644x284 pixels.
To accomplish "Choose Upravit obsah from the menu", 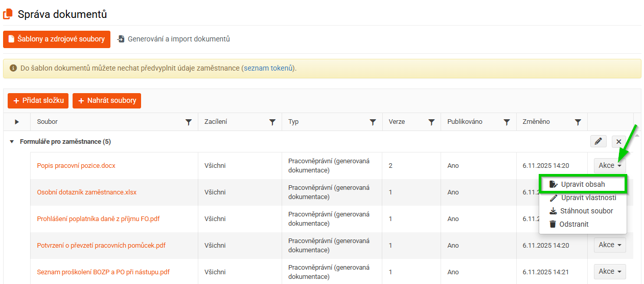I will (x=583, y=184).
